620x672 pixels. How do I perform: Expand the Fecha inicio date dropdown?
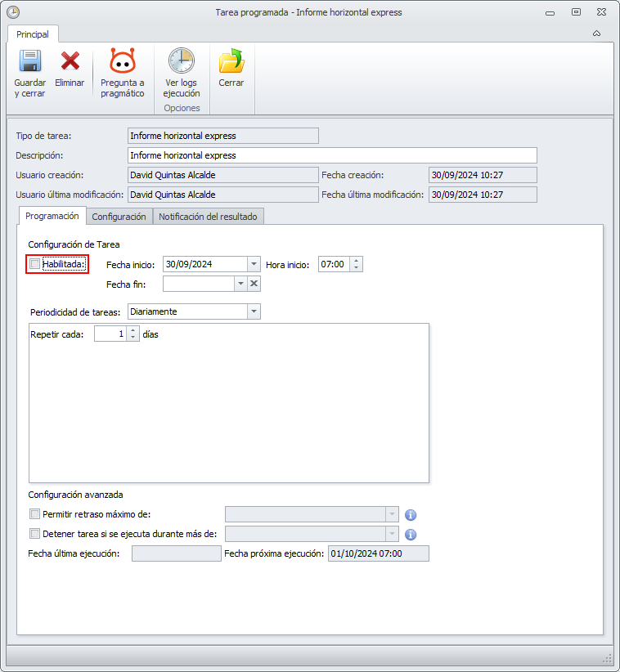(254, 264)
